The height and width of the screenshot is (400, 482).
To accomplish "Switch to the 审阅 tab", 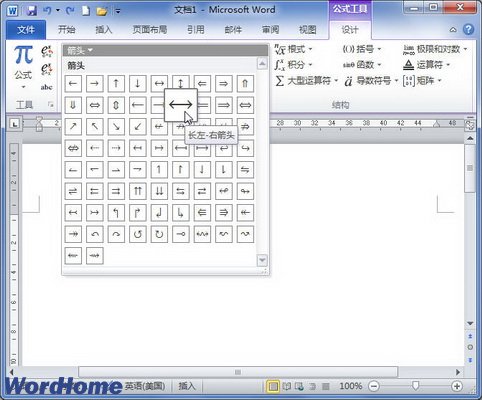I will 270,30.
